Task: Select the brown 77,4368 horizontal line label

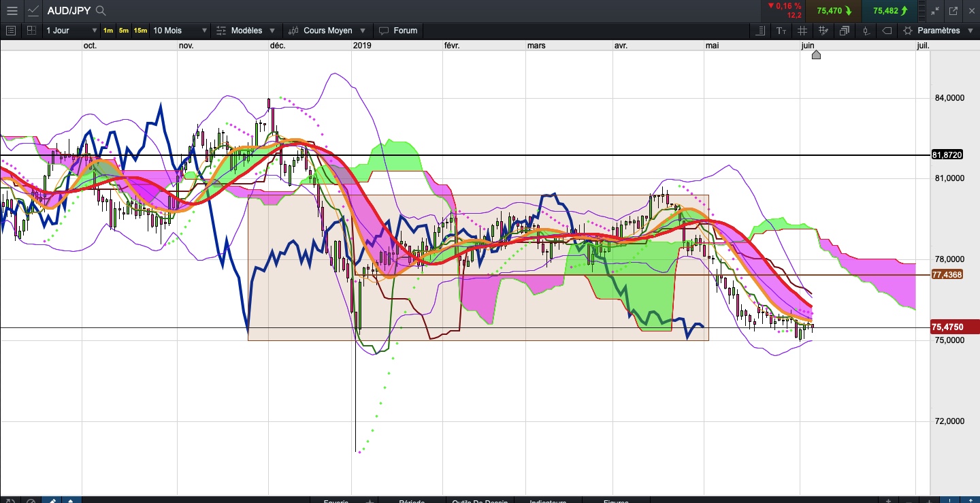Action: (x=947, y=275)
